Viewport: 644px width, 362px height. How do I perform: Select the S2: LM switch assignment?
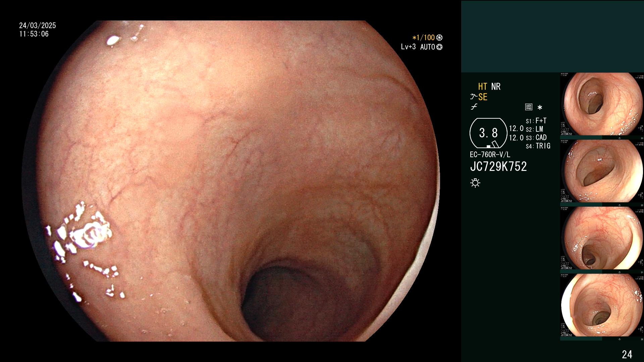[535, 129]
